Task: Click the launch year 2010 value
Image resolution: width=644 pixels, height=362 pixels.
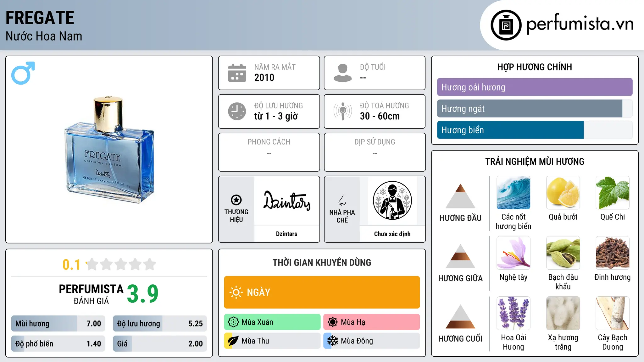Action: coord(264,77)
